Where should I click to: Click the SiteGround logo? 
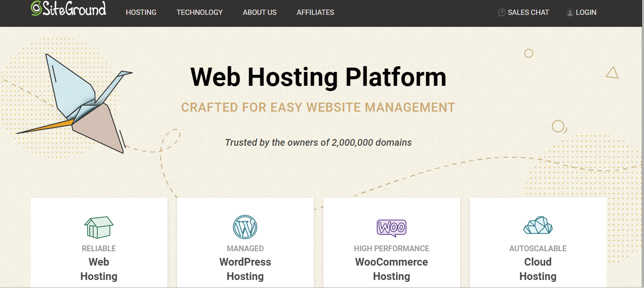coord(68,8)
